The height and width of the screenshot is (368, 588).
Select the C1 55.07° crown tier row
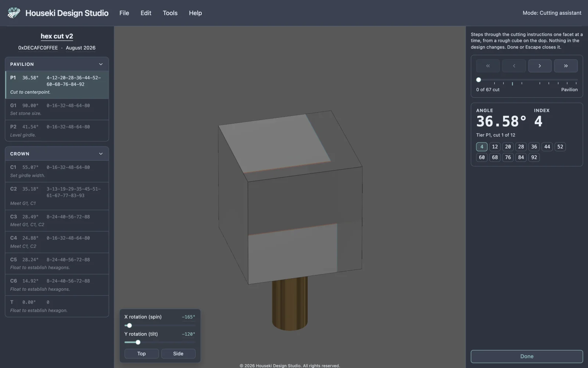point(57,171)
